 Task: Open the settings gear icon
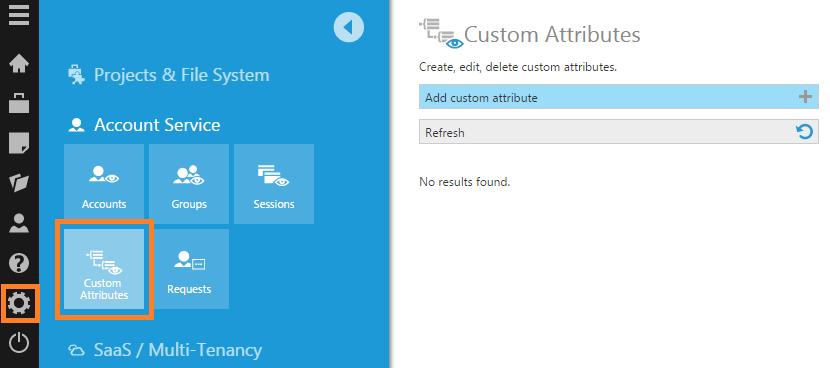pyautogui.click(x=19, y=303)
